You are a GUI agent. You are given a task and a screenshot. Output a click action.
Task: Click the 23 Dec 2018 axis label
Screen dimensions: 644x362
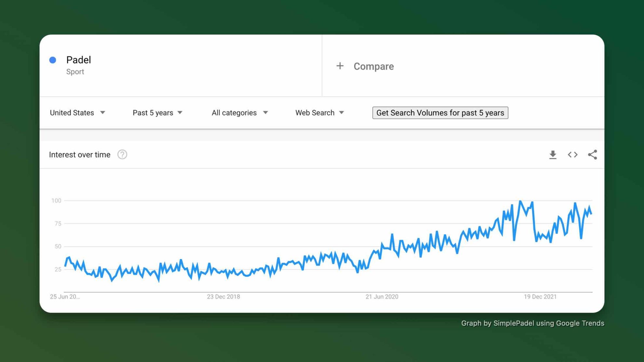(223, 297)
